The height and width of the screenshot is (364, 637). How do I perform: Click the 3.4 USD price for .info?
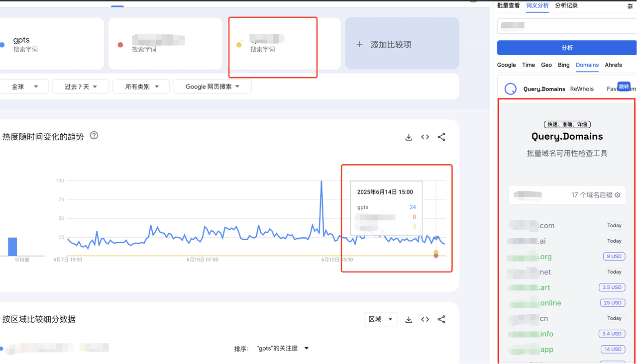(612, 334)
